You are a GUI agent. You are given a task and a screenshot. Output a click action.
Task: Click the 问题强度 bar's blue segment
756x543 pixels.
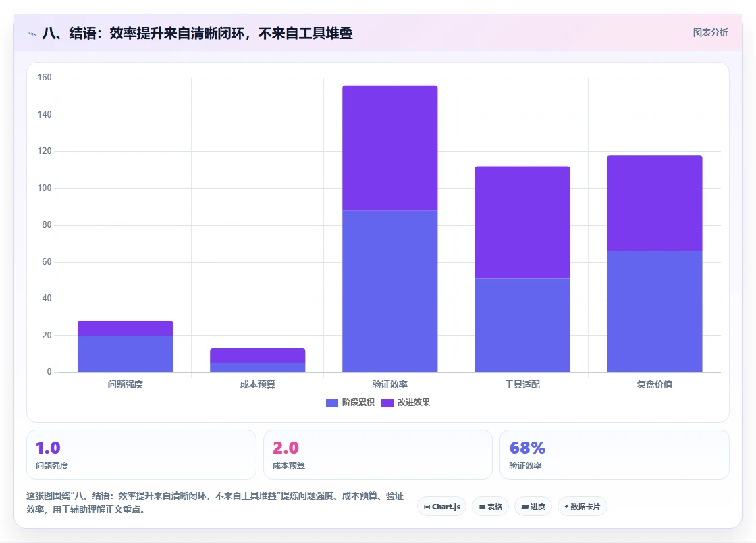click(x=126, y=354)
